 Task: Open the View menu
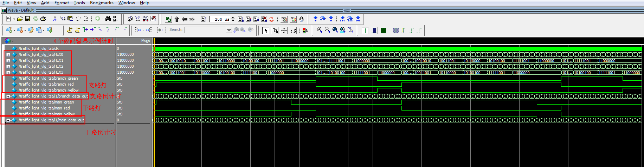click(31, 2)
